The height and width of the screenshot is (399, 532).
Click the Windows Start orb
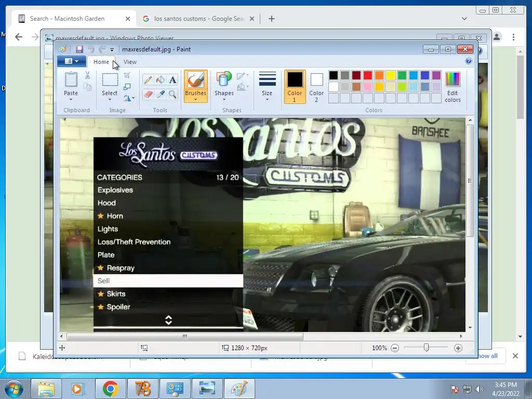pyautogui.click(x=14, y=389)
